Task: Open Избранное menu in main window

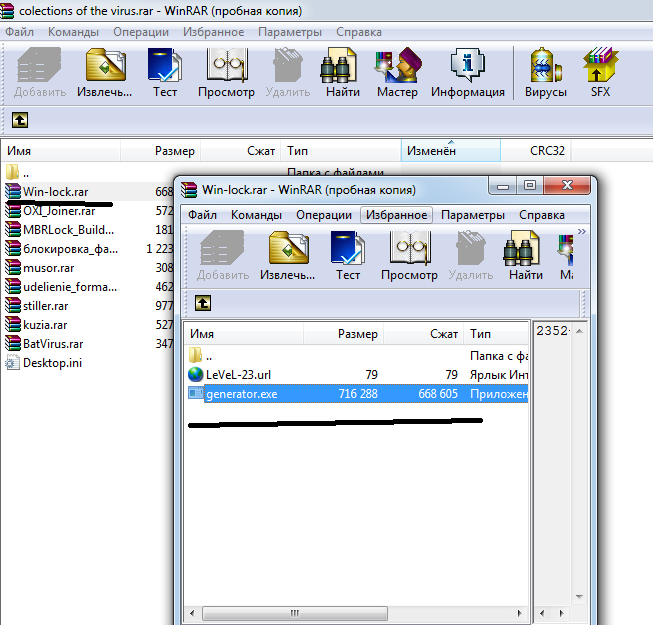Action: tap(213, 32)
